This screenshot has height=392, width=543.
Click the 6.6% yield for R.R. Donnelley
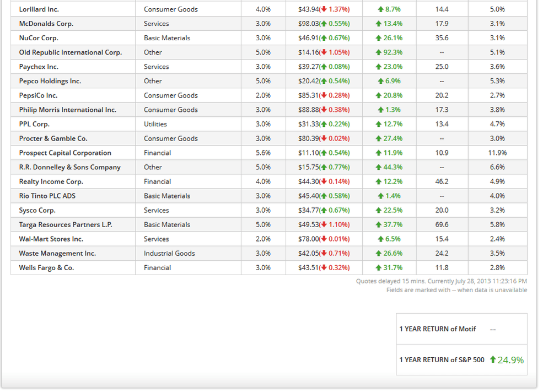click(x=497, y=168)
